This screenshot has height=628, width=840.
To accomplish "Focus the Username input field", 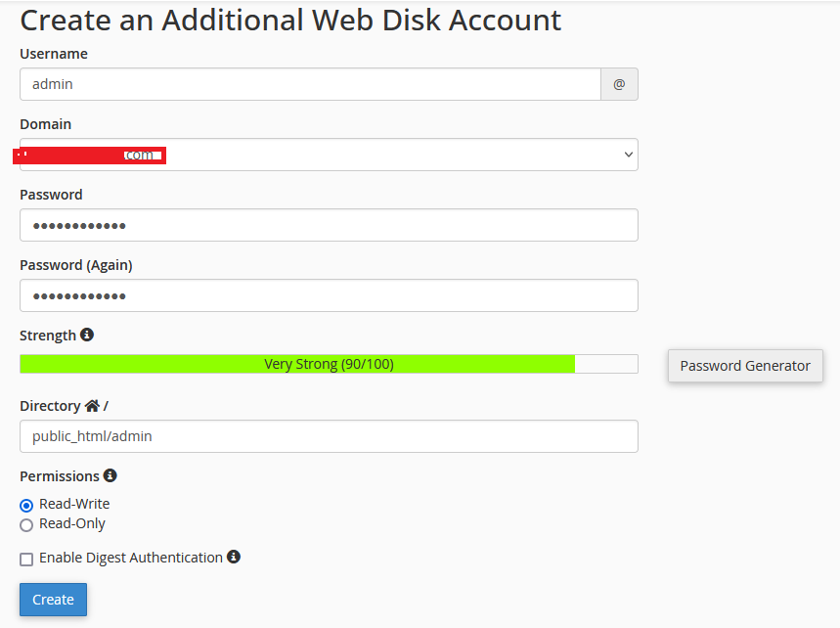I will 310,84.
